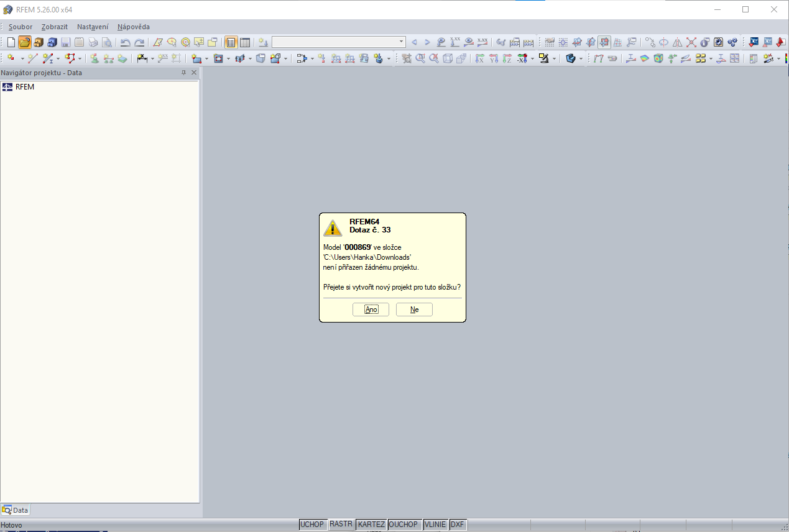Open the Soubor menu

(x=21, y=27)
